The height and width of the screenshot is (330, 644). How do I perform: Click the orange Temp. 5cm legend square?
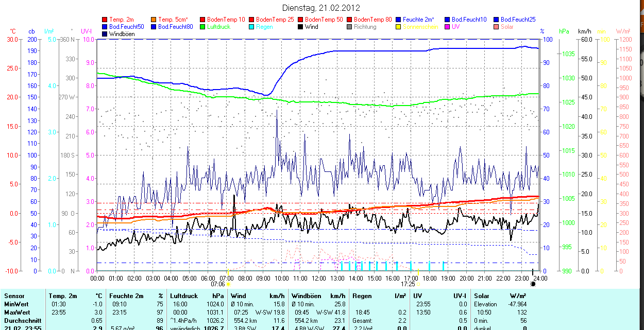coord(154,20)
